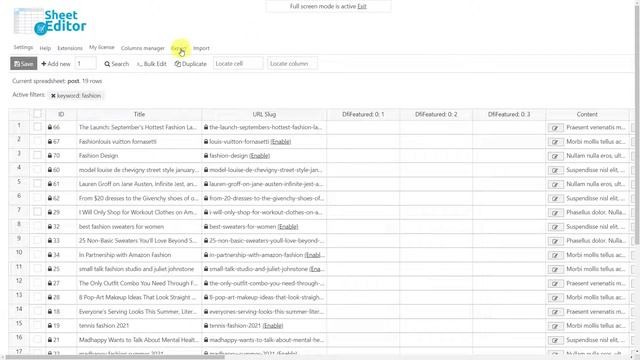Open the Columns manager
Viewport: 640px width, 360px height.
pos(142,48)
